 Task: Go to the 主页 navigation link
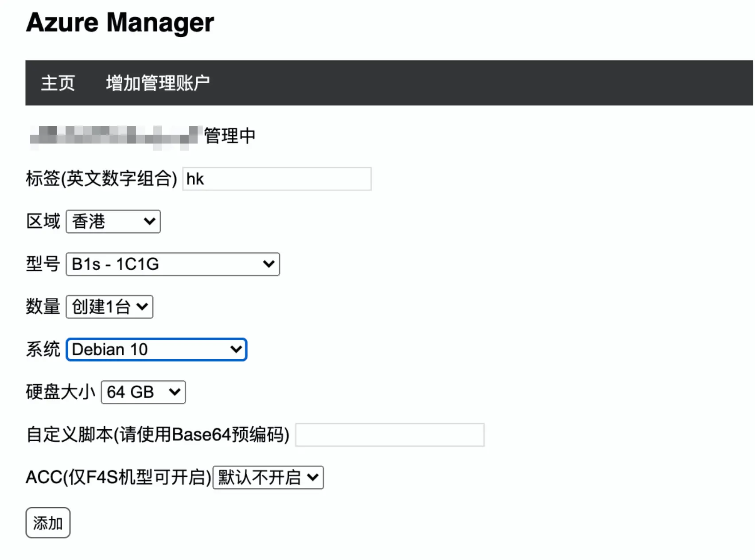(58, 83)
